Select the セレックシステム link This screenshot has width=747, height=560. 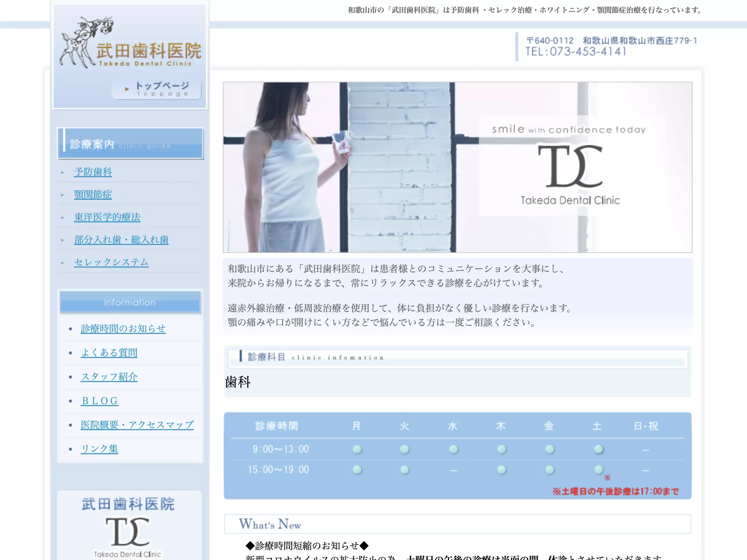tap(112, 262)
